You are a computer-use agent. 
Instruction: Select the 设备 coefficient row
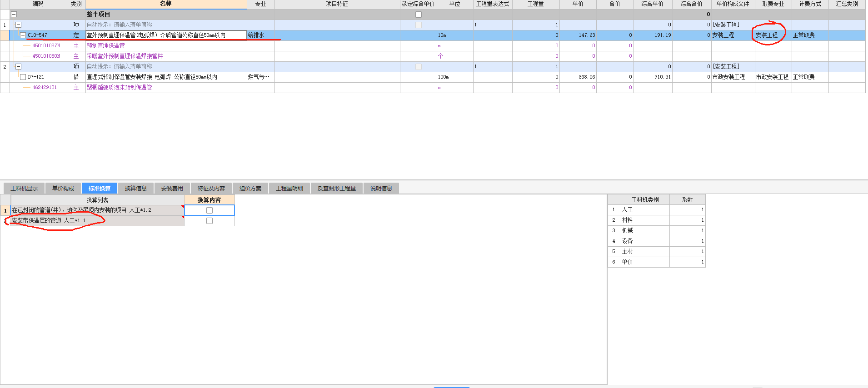coord(657,241)
